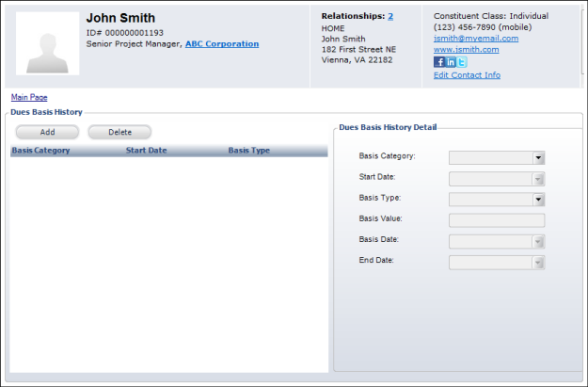
Task: Open the Start Date picker arrow
Action: [x=539, y=179]
